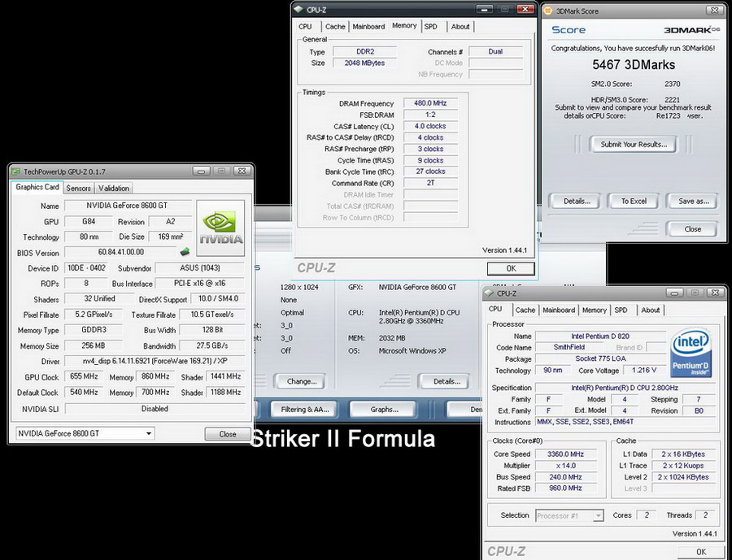Click the BIOS chip icon in GPU-Z
Image resolution: width=732 pixels, height=560 pixels.
(x=185, y=252)
